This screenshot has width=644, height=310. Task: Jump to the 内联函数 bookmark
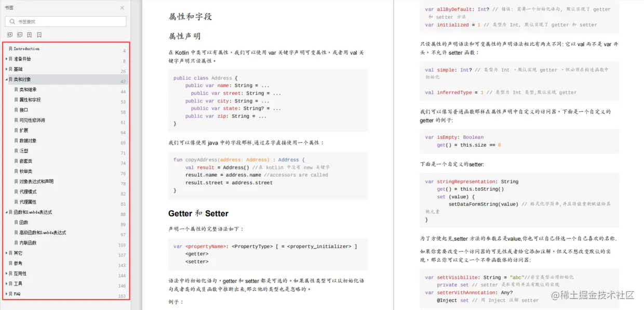tap(28, 243)
